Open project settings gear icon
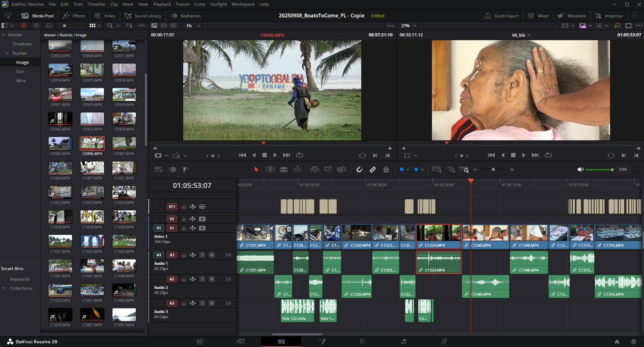Viewport: 644px width, 347px height. tap(633, 342)
